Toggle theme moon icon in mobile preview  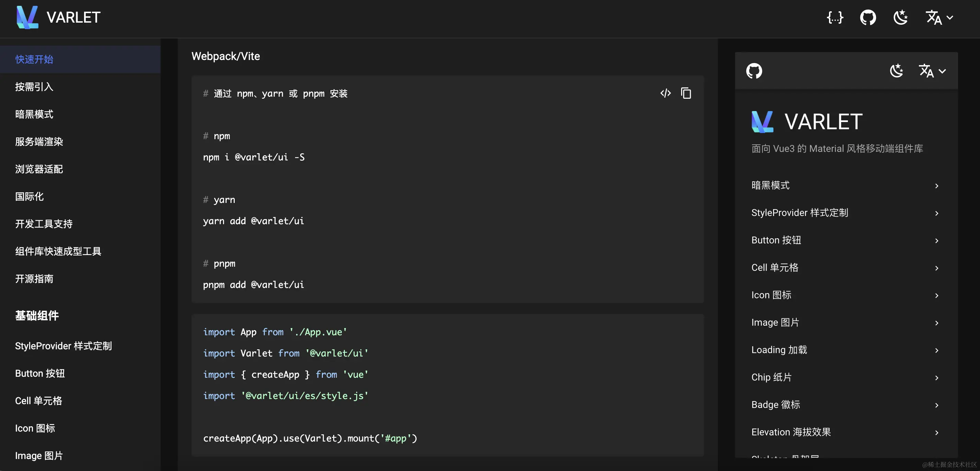(x=897, y=71)
